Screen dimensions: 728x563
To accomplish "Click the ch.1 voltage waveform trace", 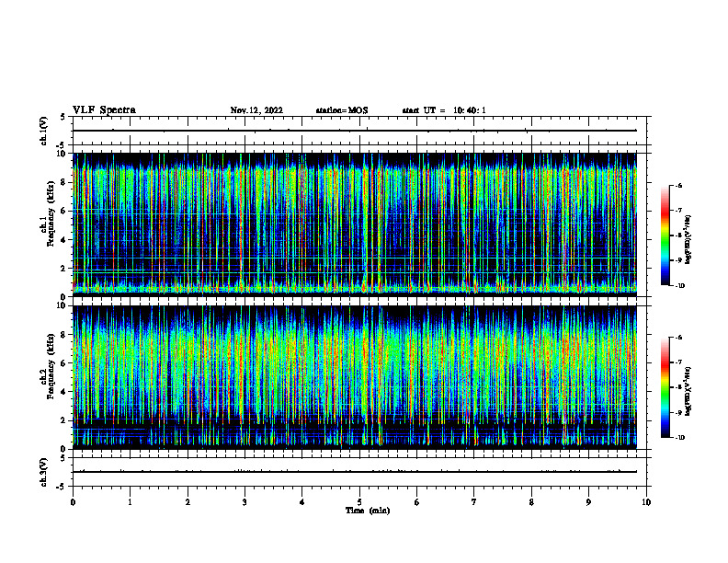I will 355,131.
